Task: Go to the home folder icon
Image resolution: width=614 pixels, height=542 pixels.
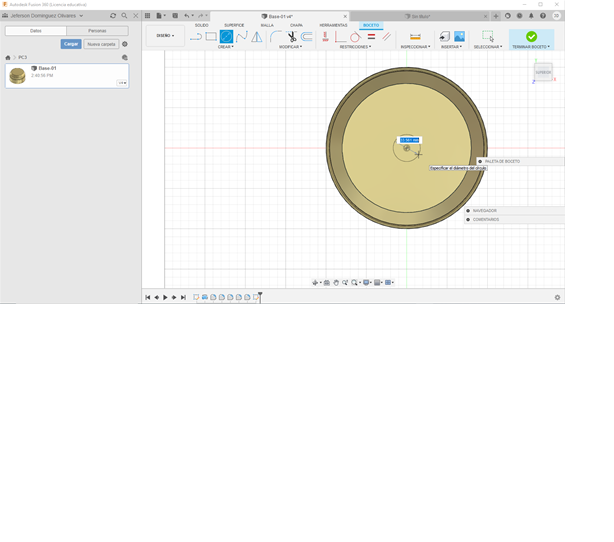Action: pyautogui.click(x=8, y=58)
